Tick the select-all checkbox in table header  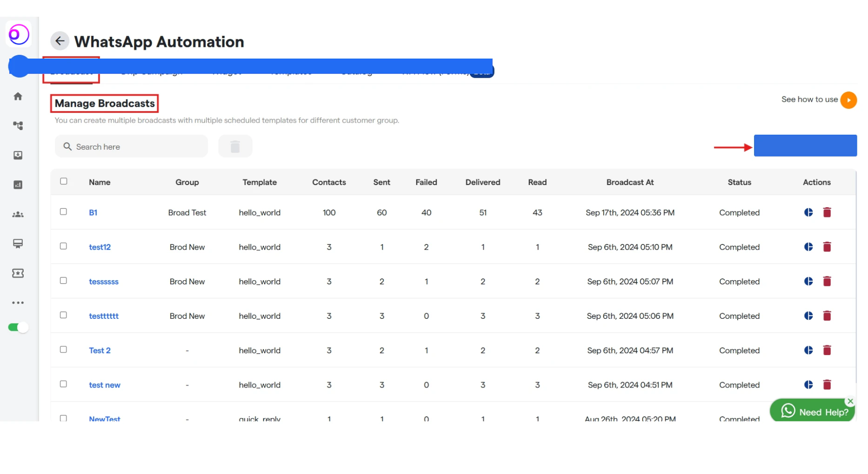click(x=64, y=181)
